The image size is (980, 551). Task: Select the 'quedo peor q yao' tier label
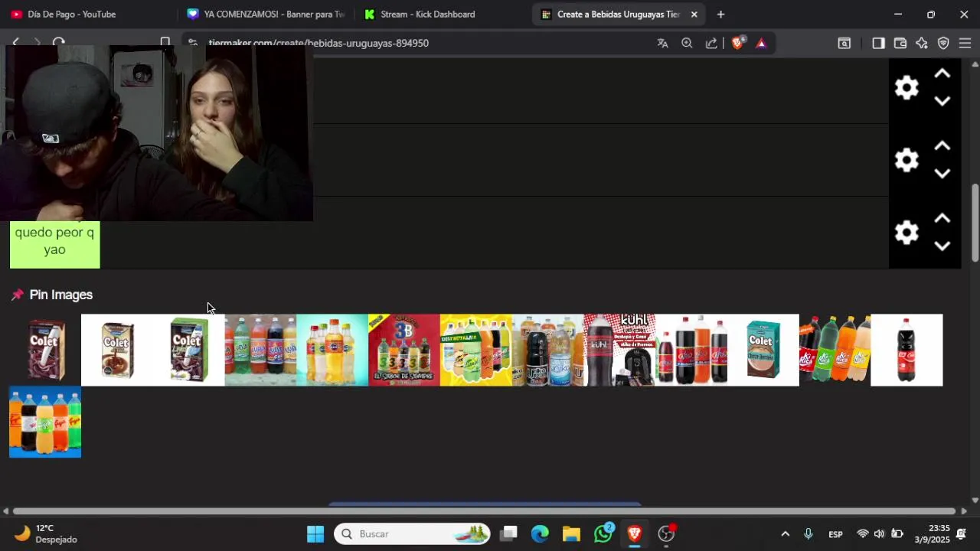click(54, 241)
